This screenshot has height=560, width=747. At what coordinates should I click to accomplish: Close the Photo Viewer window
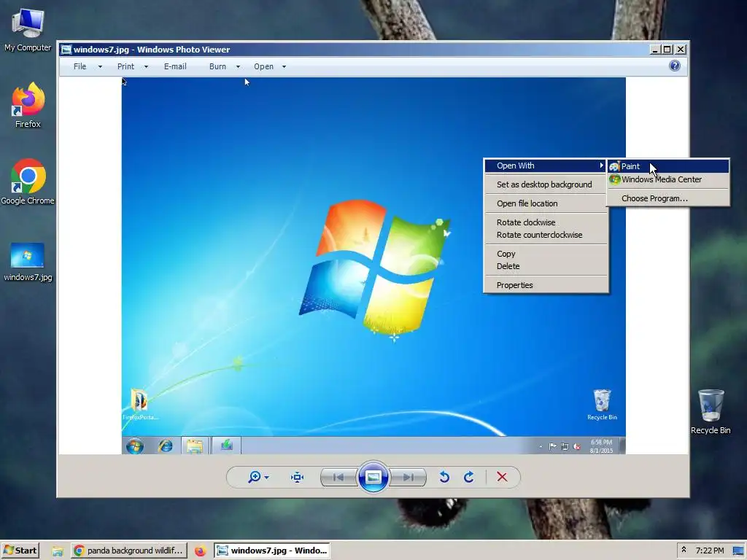681,50
